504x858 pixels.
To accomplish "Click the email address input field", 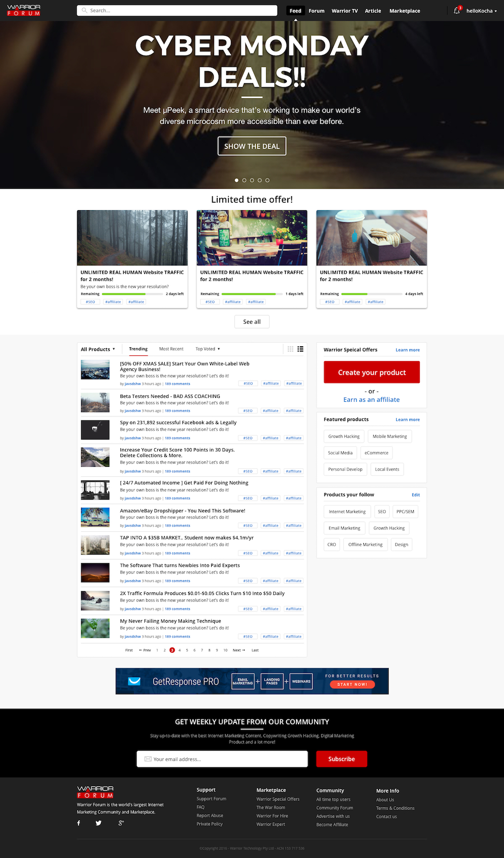I will click(222, 759).
